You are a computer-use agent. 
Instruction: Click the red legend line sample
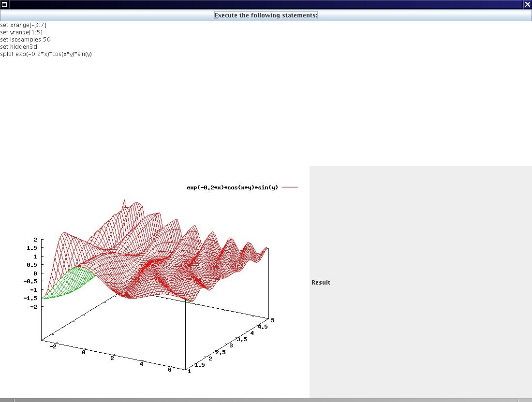pyautogui.click(x=290, y=187)
